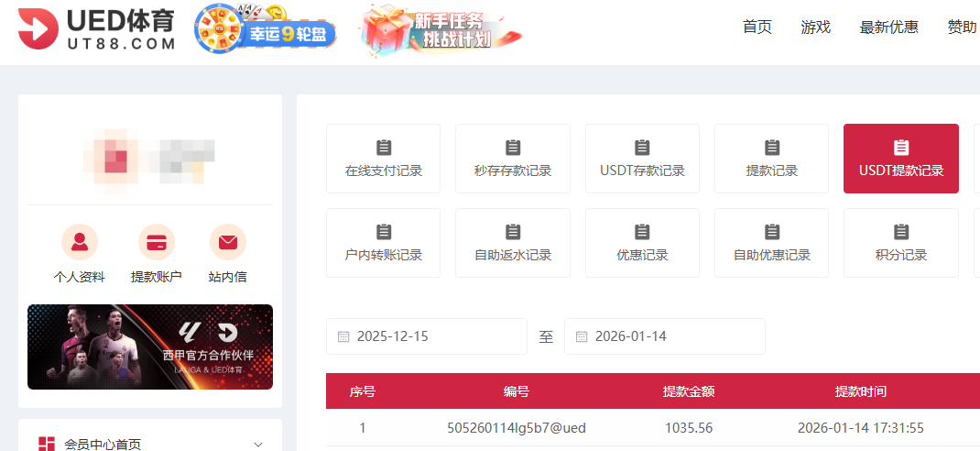This screenshot has height=451, width=980.
Task: Select the 提款记录 tab
Action: coord(771,159)
